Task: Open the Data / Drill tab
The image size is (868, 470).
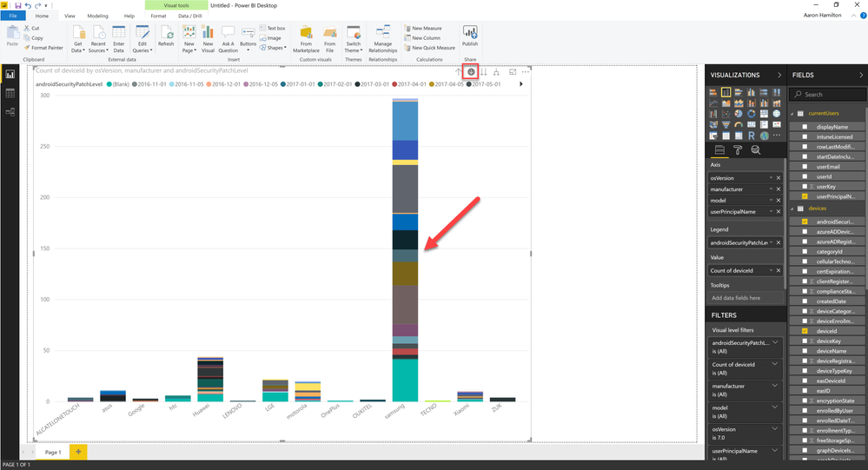Action: 190,16
